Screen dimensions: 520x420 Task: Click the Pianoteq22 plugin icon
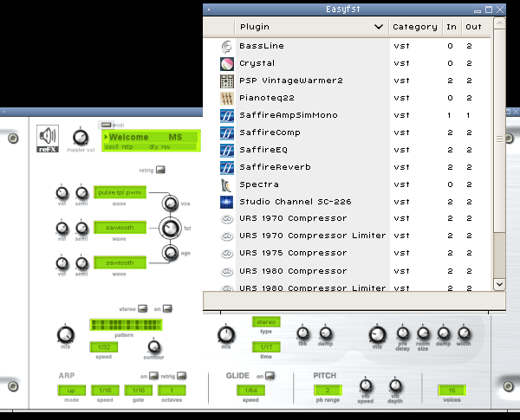[x=227, y=99]
